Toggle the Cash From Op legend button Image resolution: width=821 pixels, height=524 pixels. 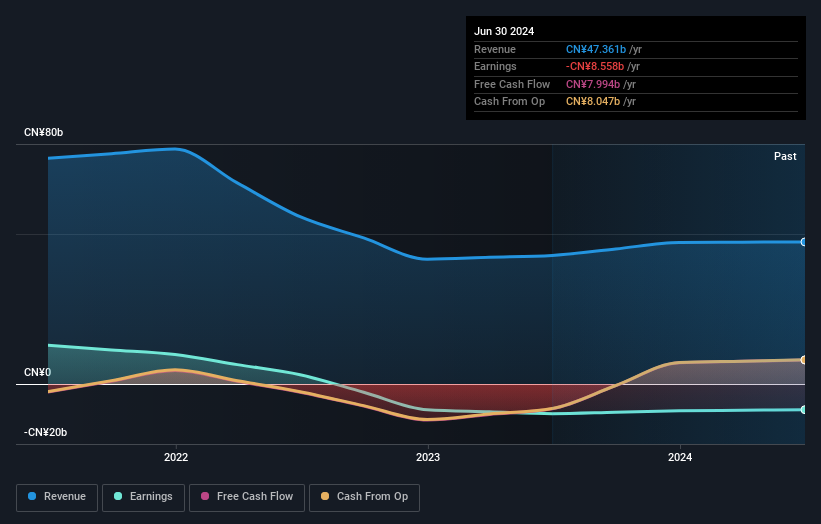click(364, 497)
